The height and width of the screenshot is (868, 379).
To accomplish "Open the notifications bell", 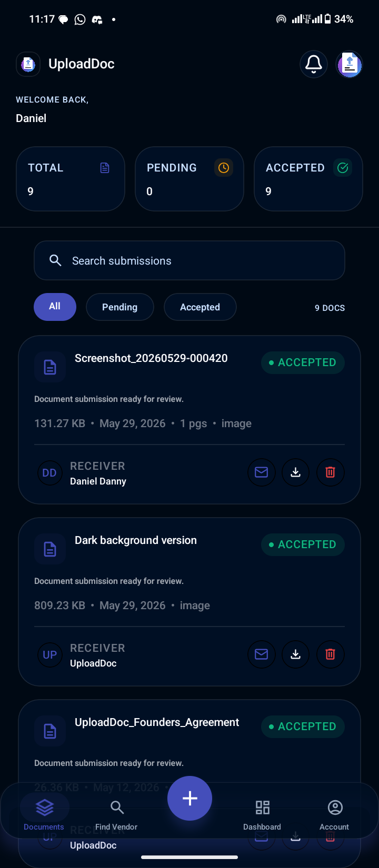I will [x=314, y=64].
